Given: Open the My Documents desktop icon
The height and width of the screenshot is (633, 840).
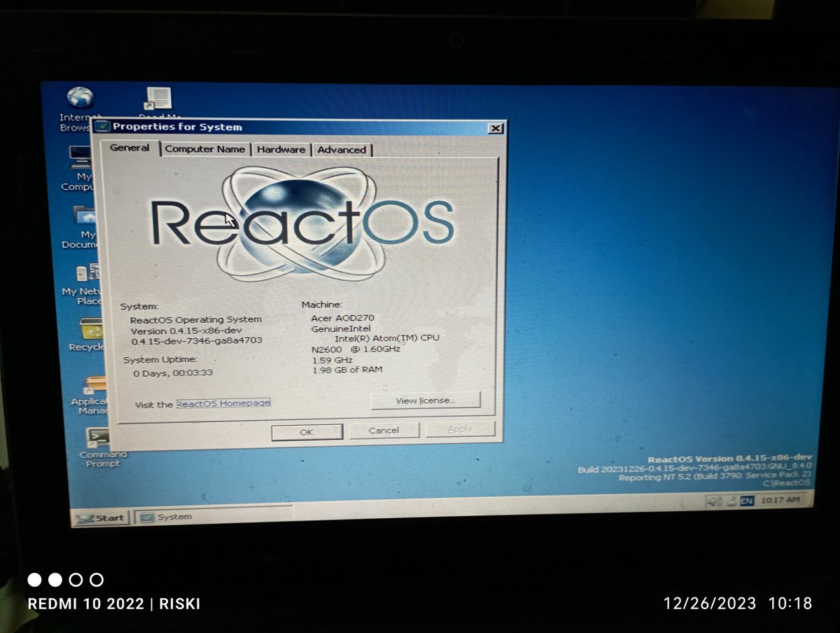Looking at the screenshot, I should (x=85, y=216).
